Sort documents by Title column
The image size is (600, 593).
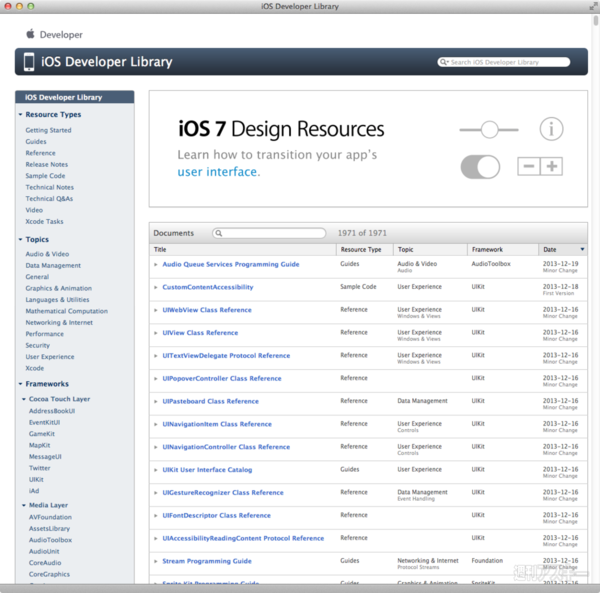243,249
